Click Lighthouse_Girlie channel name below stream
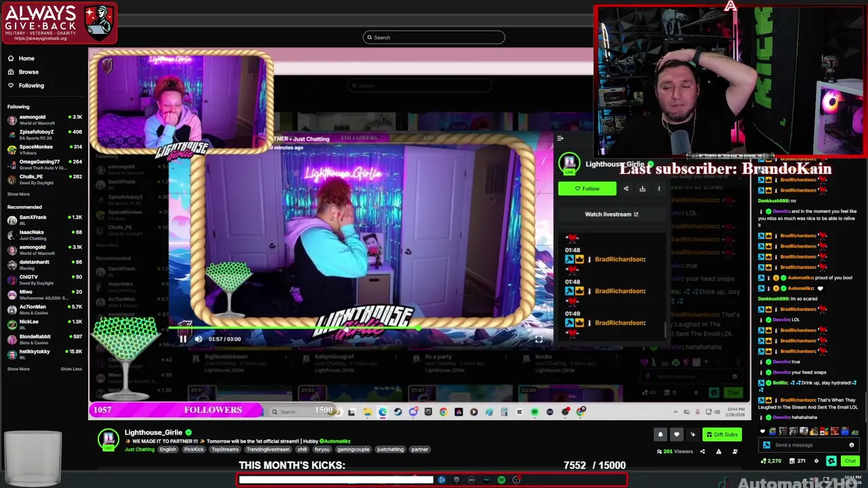868x488 pixels. click(153, 432)
